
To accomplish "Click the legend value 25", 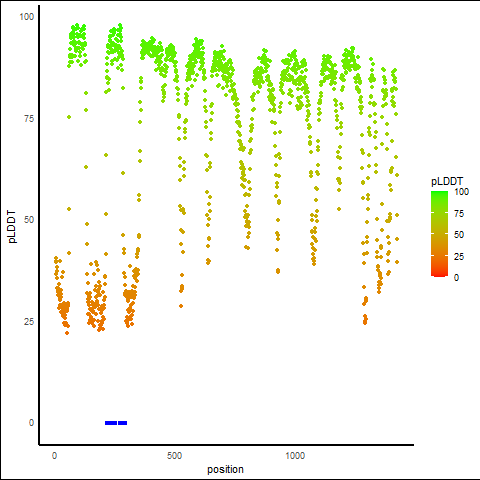I will (x=459, y=256).
